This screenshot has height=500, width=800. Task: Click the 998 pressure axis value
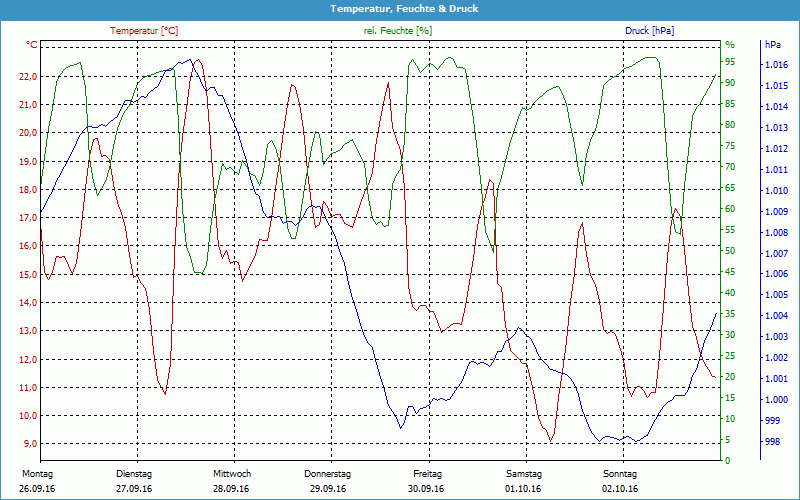pos(773,442)
